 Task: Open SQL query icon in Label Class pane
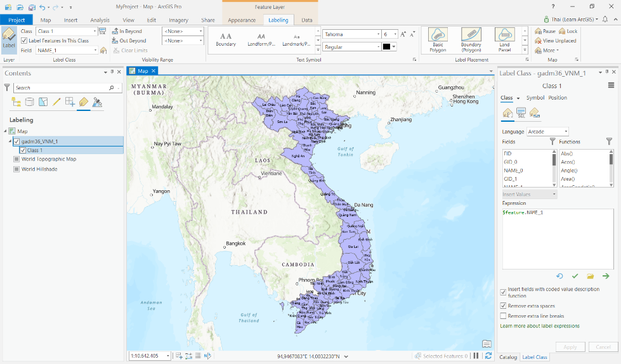(521, 113)
